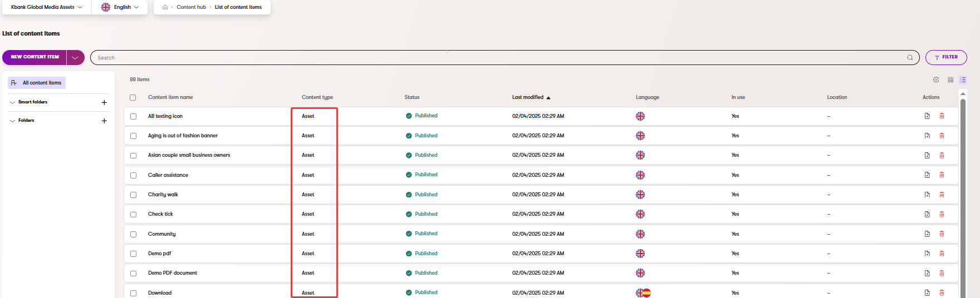Click file action icon for Caller assistance

tap(927, 175)
